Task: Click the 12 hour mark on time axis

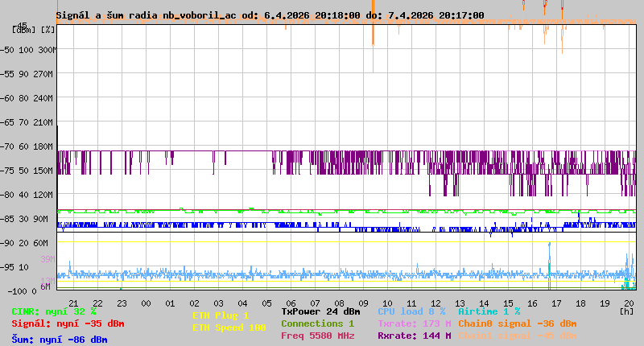Action: coord(436,303)
